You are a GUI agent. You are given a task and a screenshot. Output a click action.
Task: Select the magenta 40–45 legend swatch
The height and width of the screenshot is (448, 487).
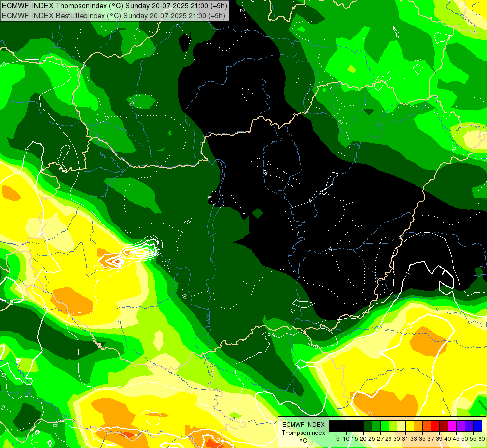tap(452, 426)
